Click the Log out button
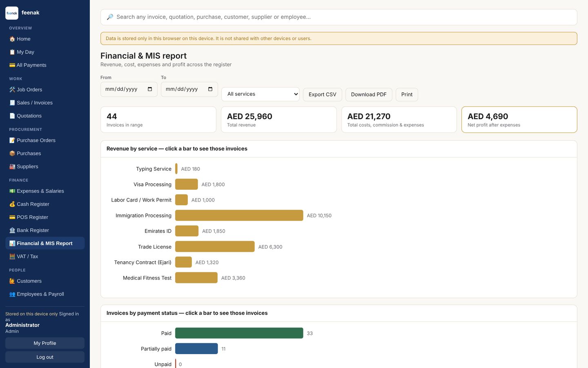This screenshot has width=588, height=368. 45,357
